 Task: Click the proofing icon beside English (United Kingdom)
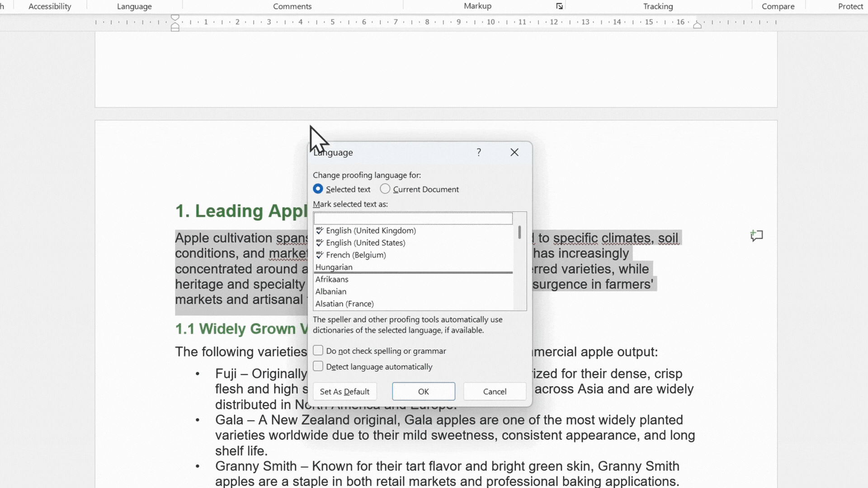tap(320, 230)
